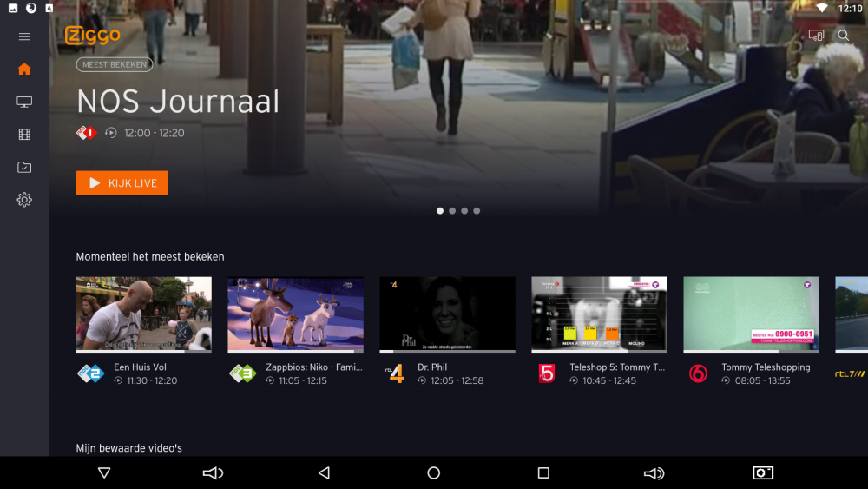Image resolution: width=868 pixels, height=489 pixels.
Task: Click the Ziggo logo
Action: coord(93,36)
